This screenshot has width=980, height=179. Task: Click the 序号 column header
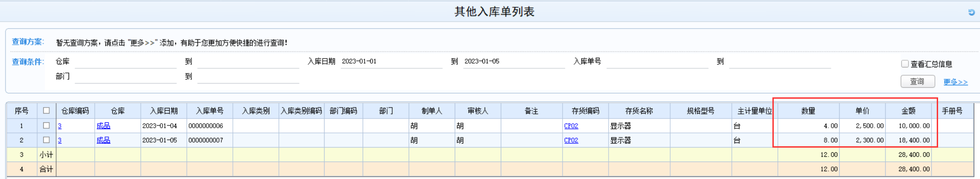tap(22, 111)
